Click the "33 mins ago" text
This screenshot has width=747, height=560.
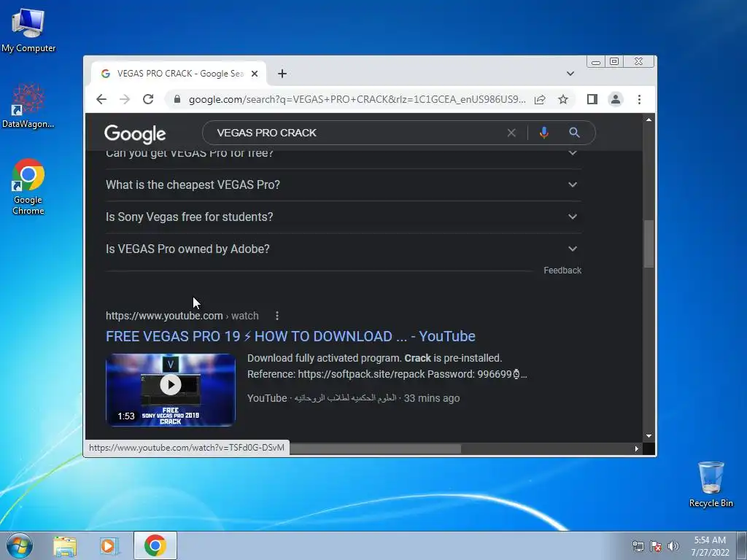click(432, 398)
